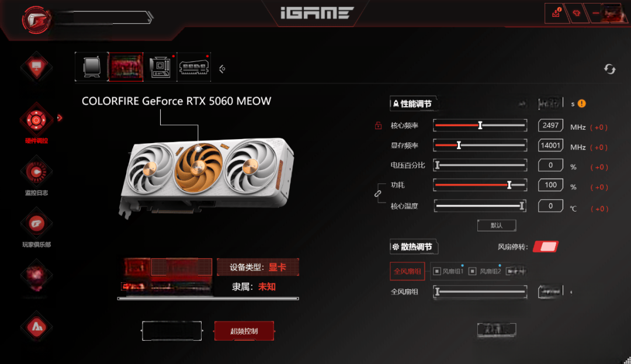
Task: Collapse the device list arrow
Action: click(222, 69)
